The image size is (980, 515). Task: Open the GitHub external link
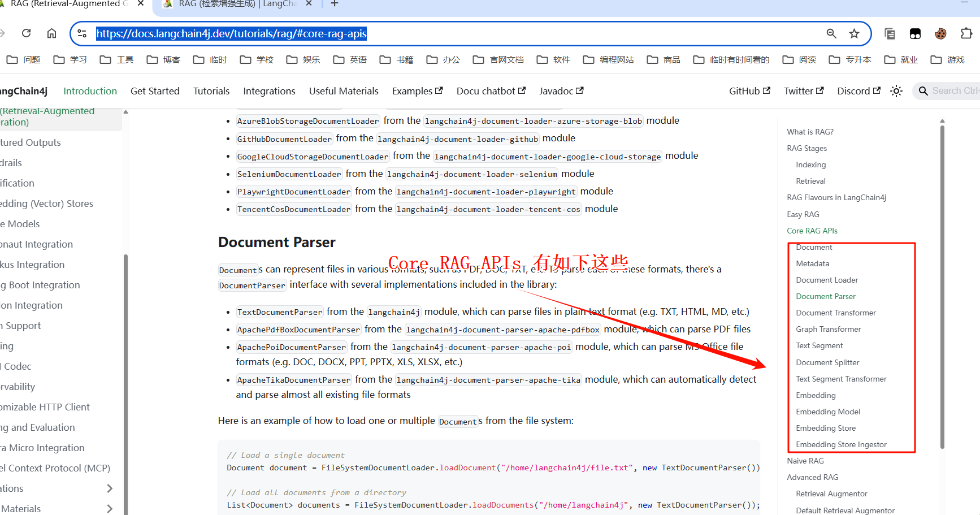tap(749, 91)
